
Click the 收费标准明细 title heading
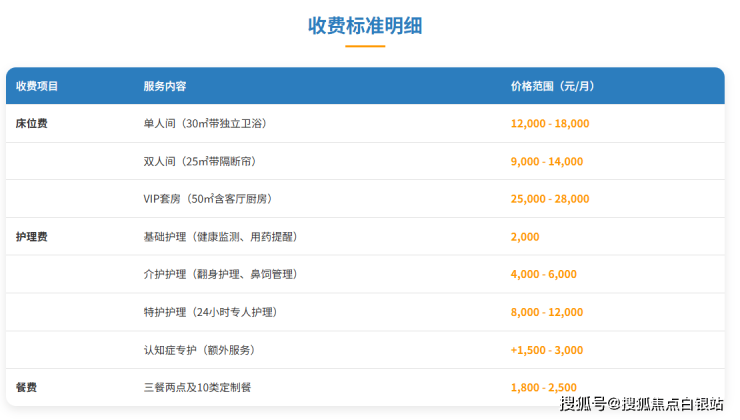click(x=365, y=25)
